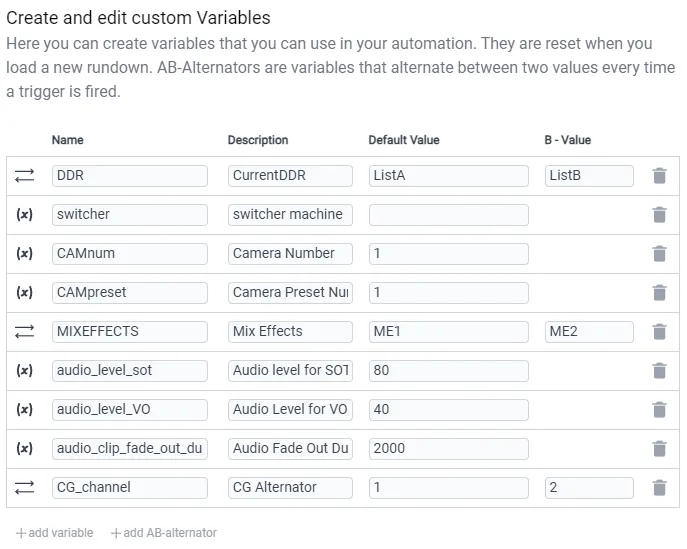This screenshot has height=549, width=687.
Task: Edit the MIXEFFECTS name field
Action: tap(130, 332)
